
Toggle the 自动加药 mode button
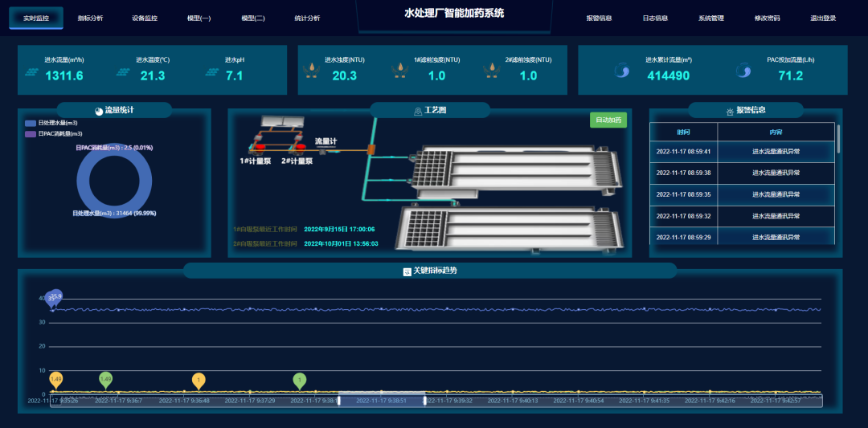tap(608, 120)
